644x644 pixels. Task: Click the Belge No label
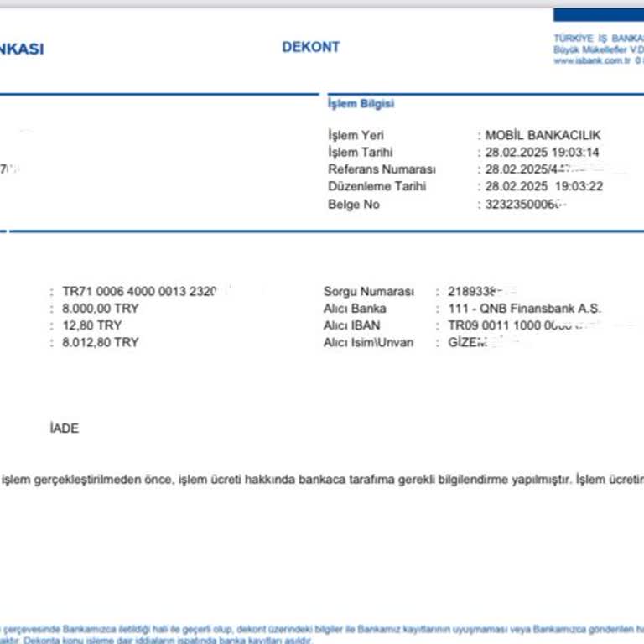coord(354,204)
